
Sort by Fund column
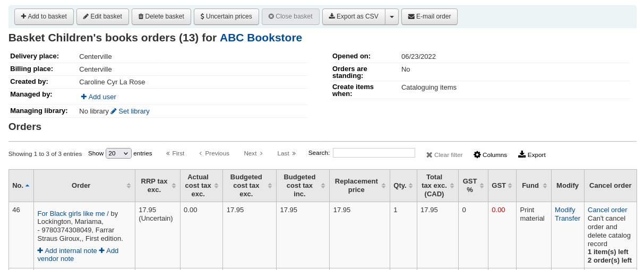pyautogui.click(x=534, y=186)
